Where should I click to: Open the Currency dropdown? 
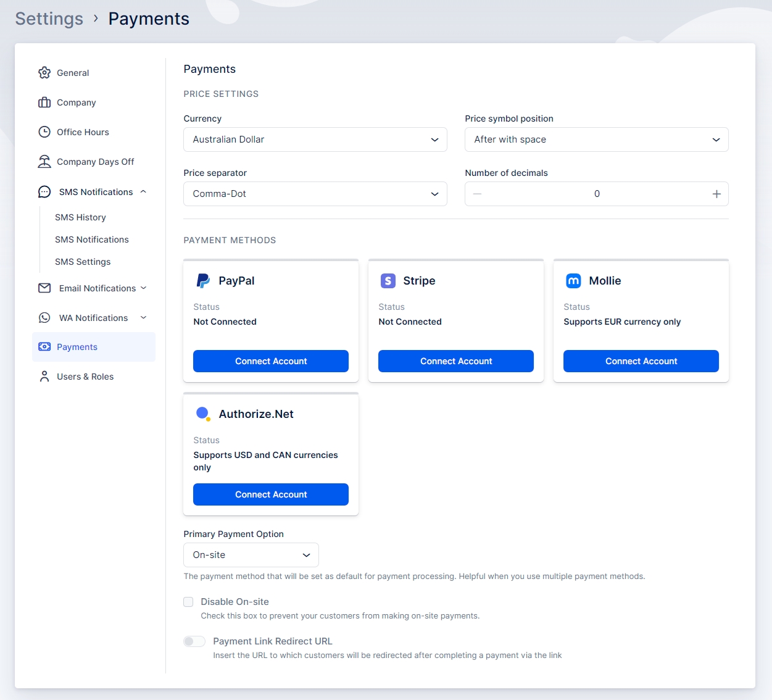[x=315, y=140]
